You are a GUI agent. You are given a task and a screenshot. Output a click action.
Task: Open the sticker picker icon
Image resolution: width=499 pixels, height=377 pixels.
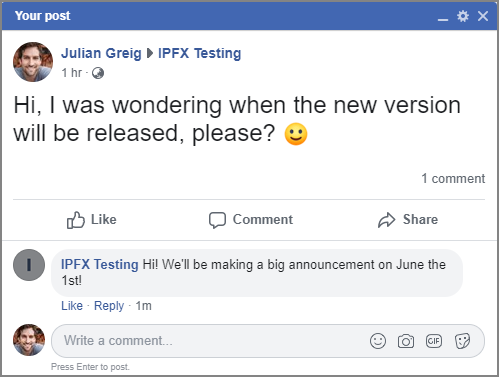point(462,341)
